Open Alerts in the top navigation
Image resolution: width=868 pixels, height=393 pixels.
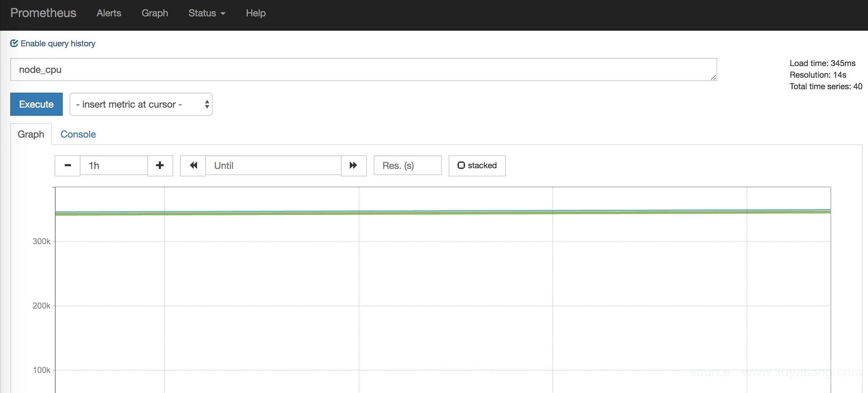(108, 13)
